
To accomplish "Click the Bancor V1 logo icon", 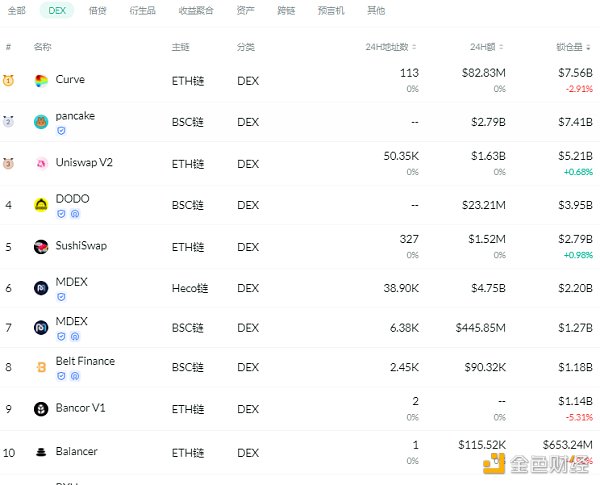I will (41, 409).
